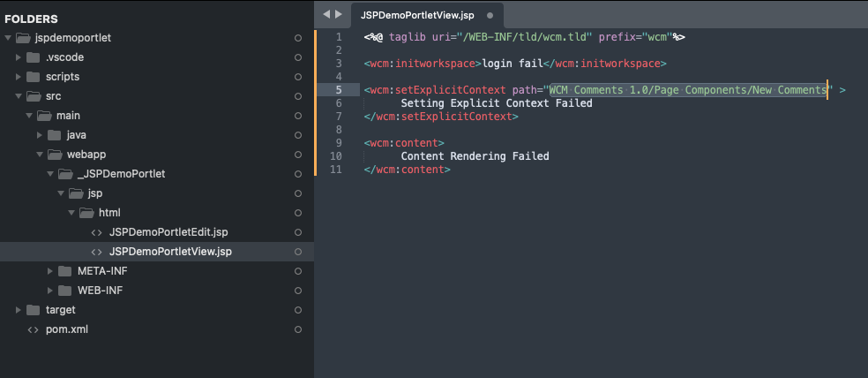Image resolution: width=868 pixels, height=378 pixels.
Task: Click the _JSPDemoPortlet folder icon
Action: click(64, 174)
